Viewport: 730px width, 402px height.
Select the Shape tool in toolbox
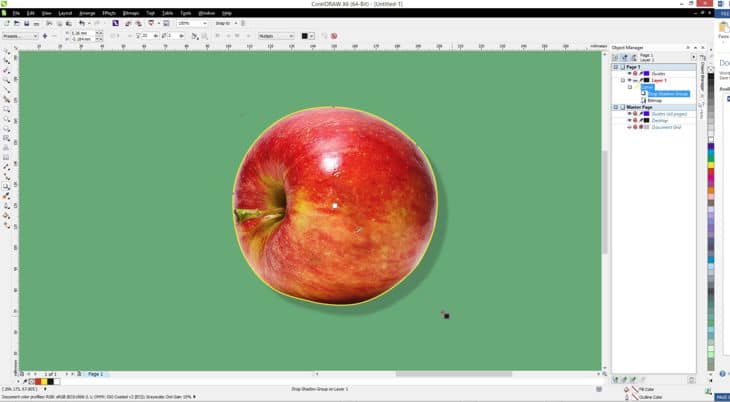click(7, 61)
